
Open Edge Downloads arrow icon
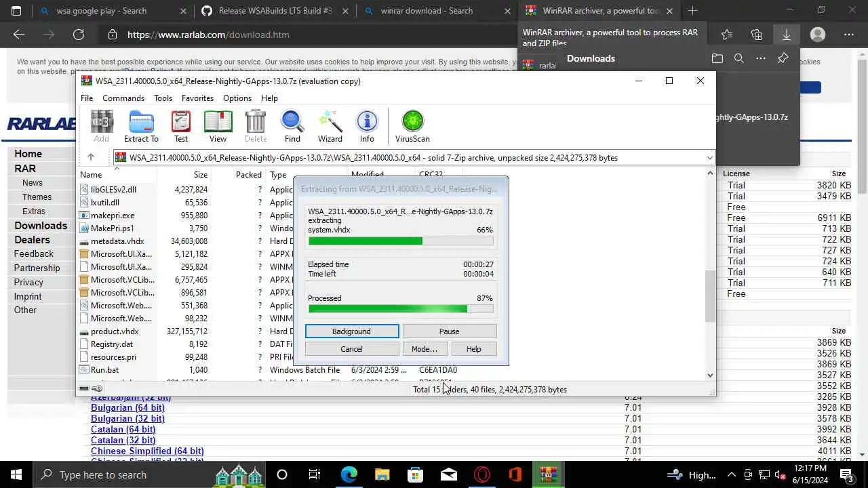click(x=787, y=35)
